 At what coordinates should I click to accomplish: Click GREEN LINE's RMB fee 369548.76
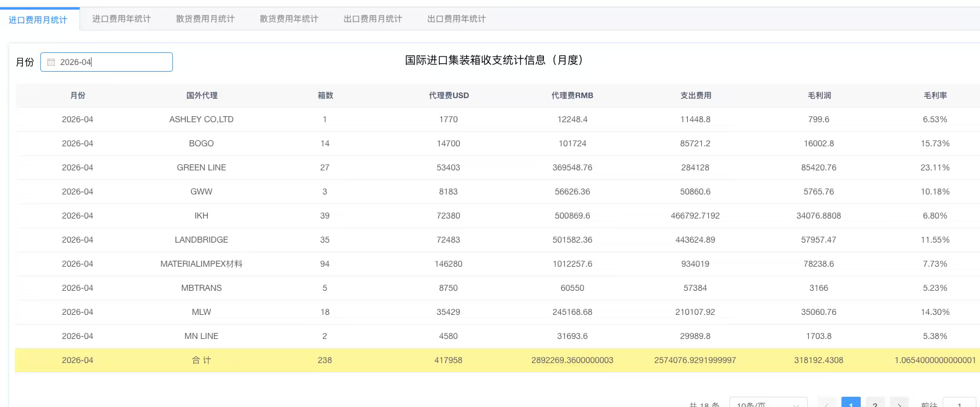point(572,167)
